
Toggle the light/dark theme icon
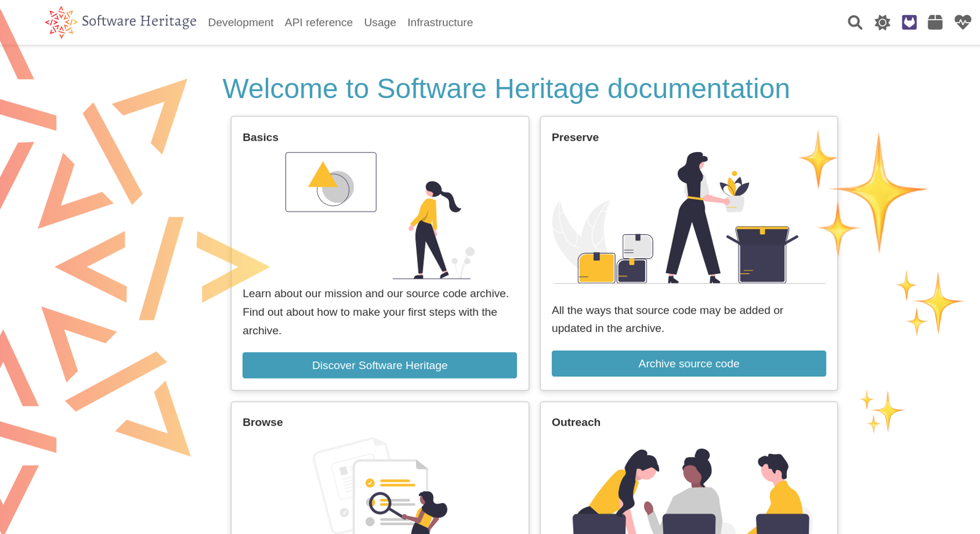coord(881,22)
